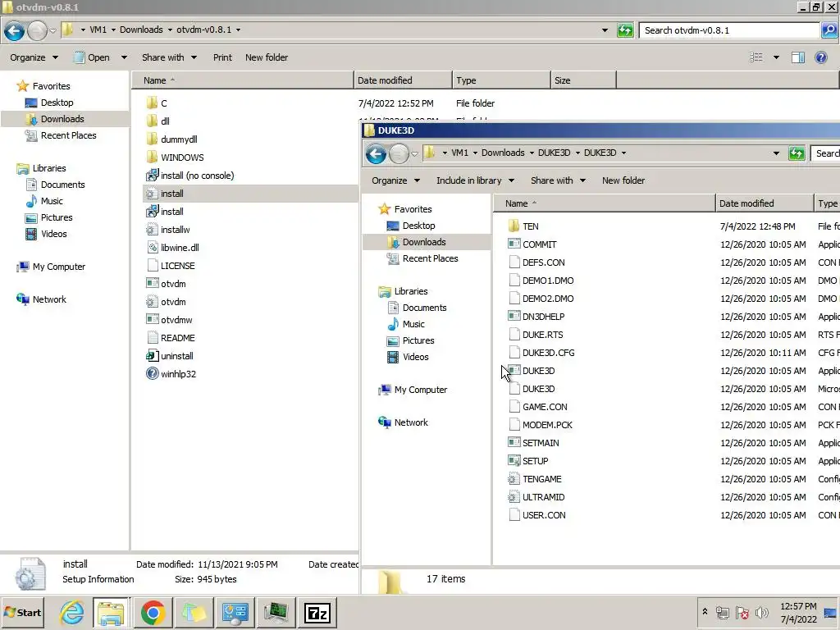Sort by Name column in DUKE3D window

point(605,203)
